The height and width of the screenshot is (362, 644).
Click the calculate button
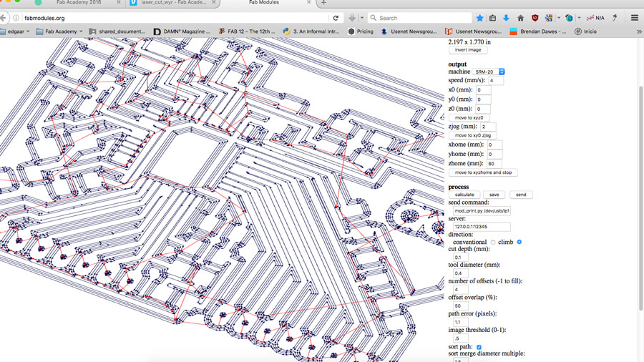(464, 195)
